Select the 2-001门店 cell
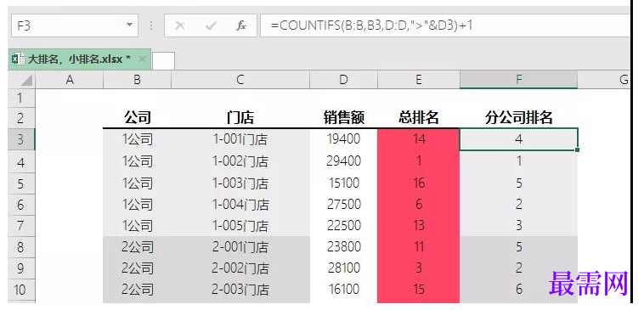 pyautogui.click(x=240, y=247)
